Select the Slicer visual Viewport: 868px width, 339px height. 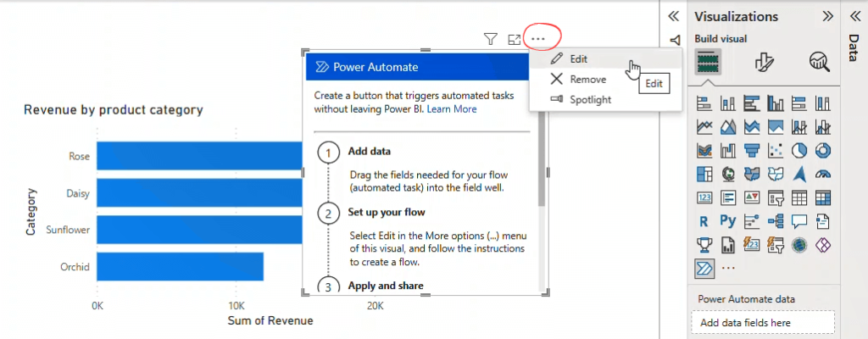point(776,197)
